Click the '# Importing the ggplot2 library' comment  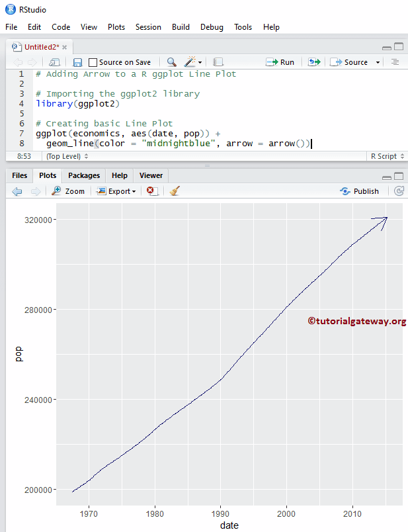tap(118, 94)
